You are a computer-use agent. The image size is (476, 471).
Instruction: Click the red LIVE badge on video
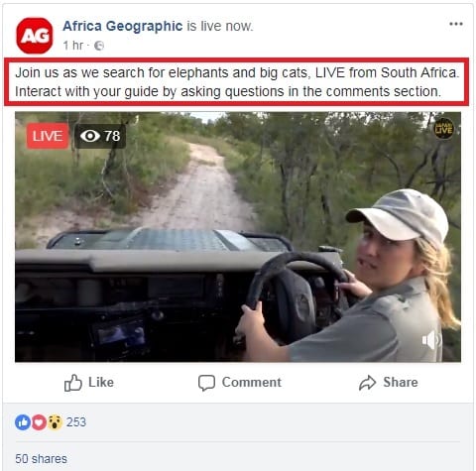point(48,136)
